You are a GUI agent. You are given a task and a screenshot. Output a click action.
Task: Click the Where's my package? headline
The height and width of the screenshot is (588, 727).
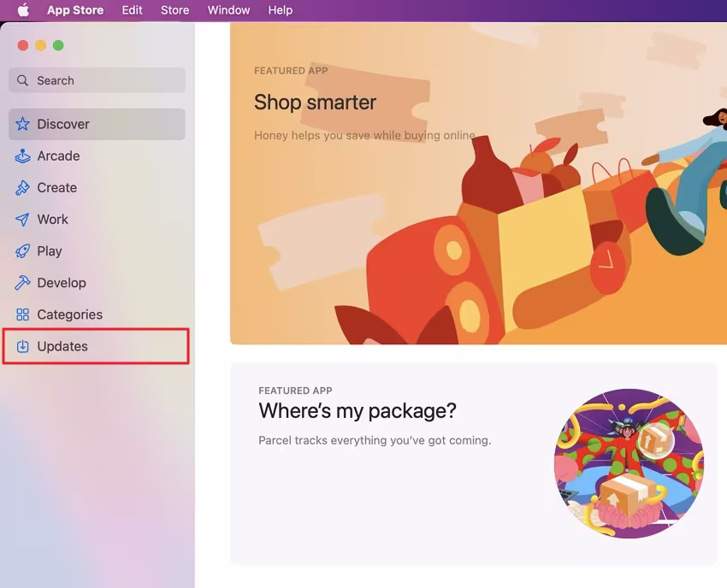click(358, 410)
